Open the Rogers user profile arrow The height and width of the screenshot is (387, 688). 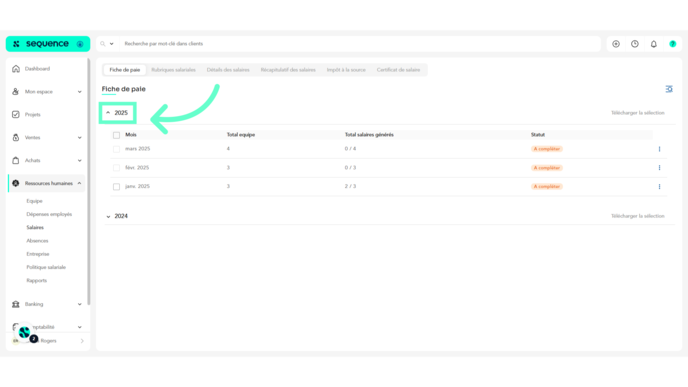click(82, 341)
